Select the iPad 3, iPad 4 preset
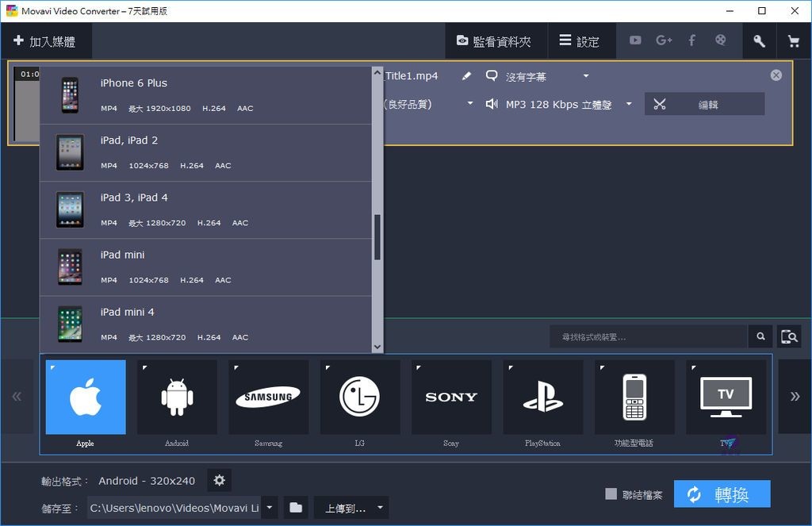Image resolution: width=812 pixels, height=526 pixels. click(x=206, y=210)
